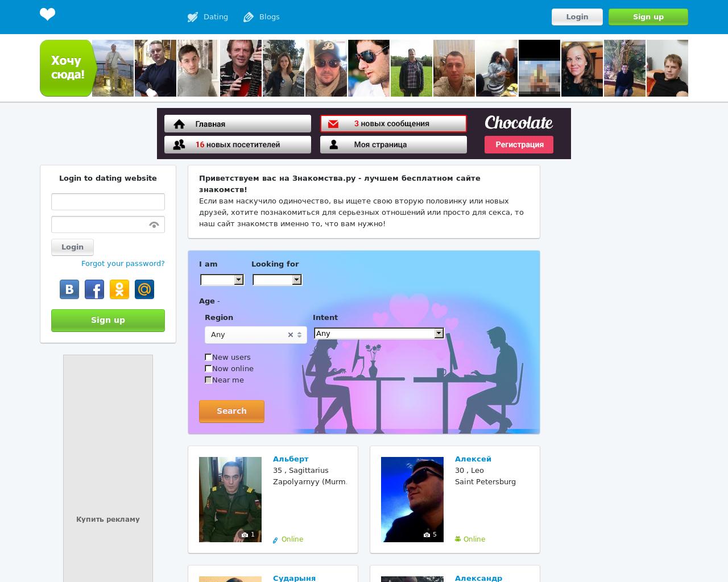
Task: Click Алексей's profile photo
Action: point(412,499)
